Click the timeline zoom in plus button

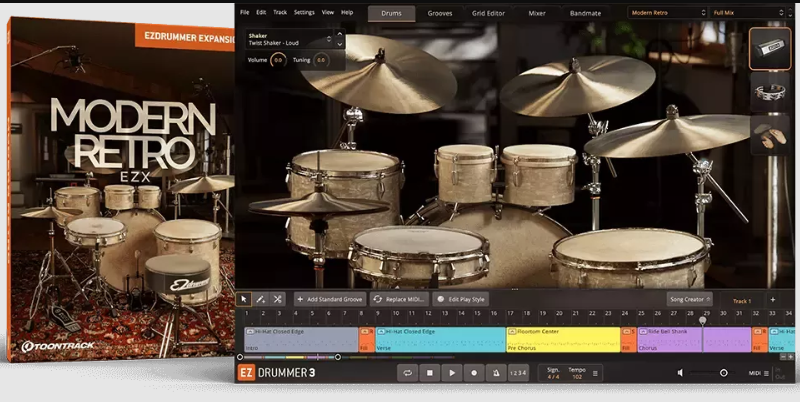point(790,357)
